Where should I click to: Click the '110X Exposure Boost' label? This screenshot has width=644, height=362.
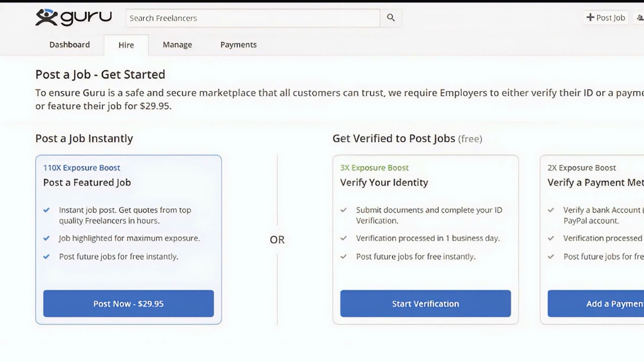tap(82, 168)
